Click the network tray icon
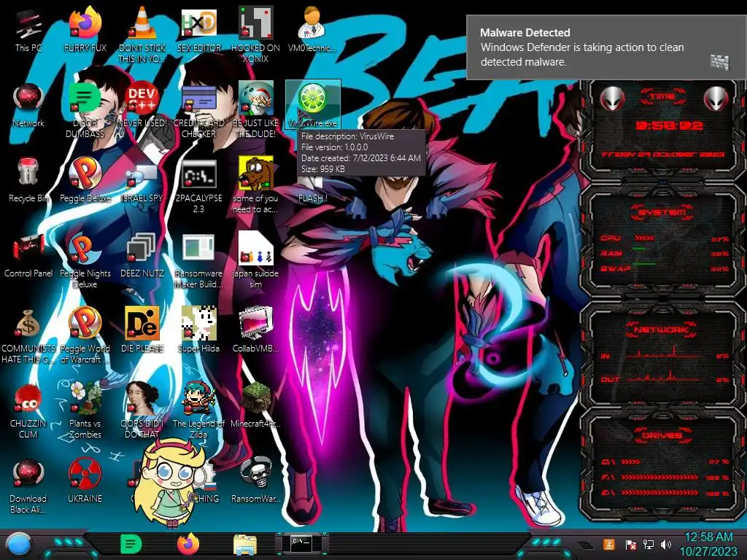Viewport: 747px width, 560px height. (648, 544)
